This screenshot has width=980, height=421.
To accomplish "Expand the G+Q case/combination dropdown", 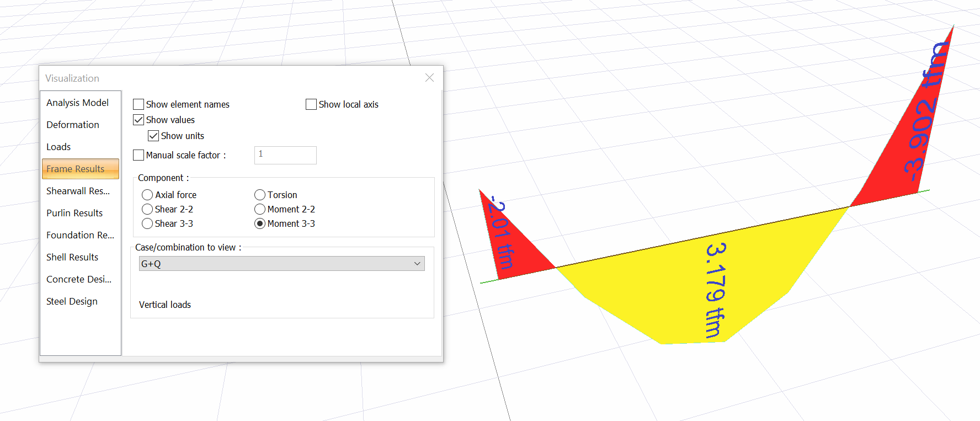I will click(x=281, y=264).
